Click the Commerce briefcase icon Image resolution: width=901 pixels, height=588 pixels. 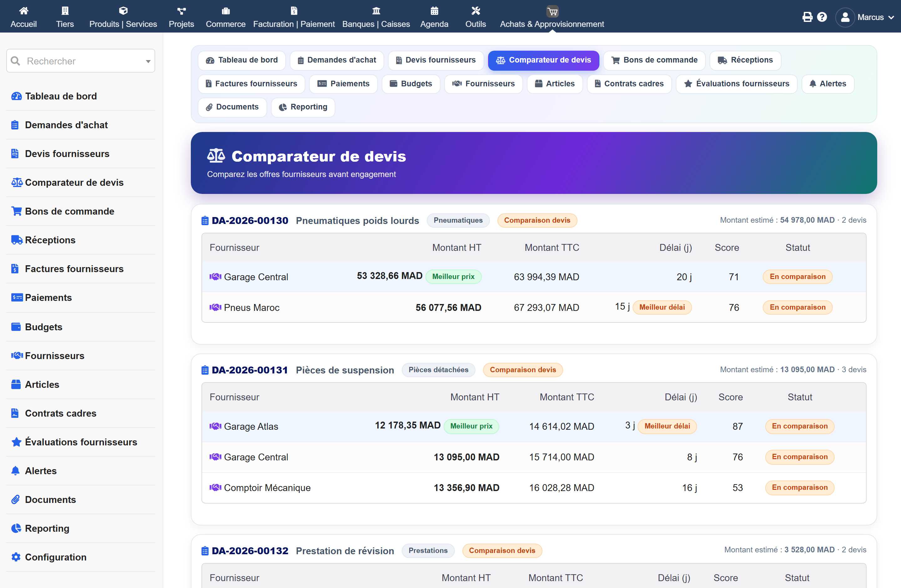tap(226, 11)
